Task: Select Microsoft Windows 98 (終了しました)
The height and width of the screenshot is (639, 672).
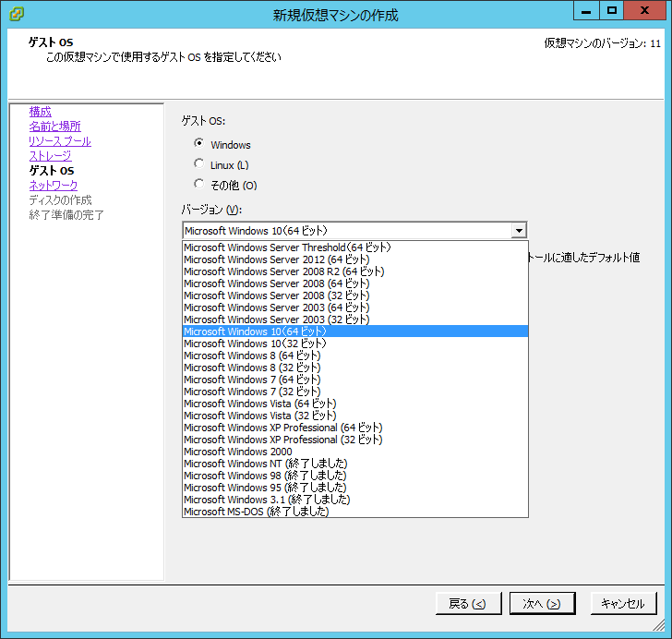Action: (355, 476)
